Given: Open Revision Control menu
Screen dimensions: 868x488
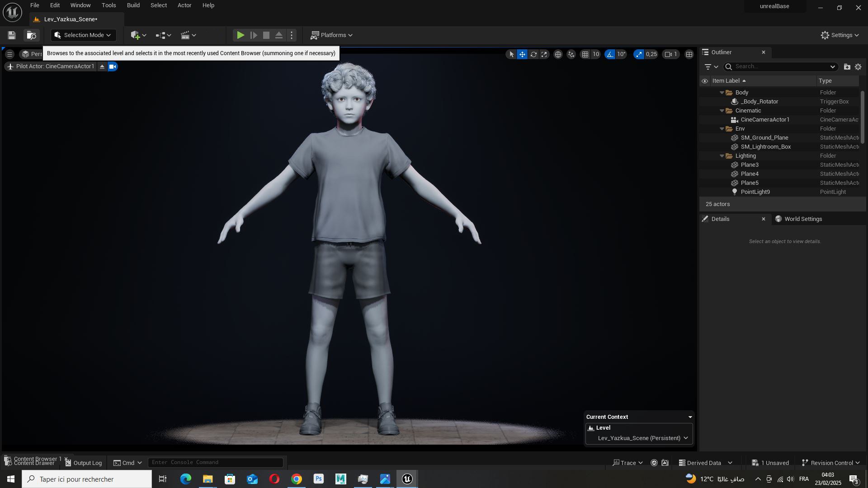Looking at the screenshot, I should coord(830,463).
